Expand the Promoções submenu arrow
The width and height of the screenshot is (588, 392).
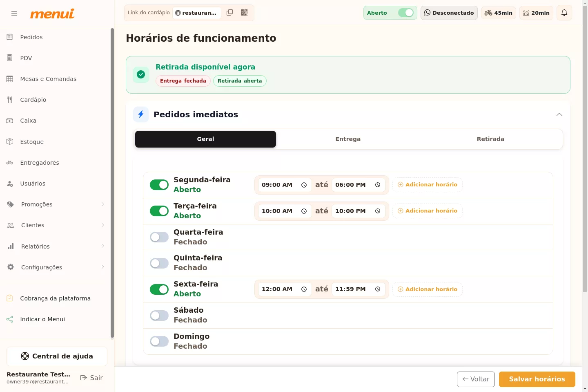pos(102,204)
